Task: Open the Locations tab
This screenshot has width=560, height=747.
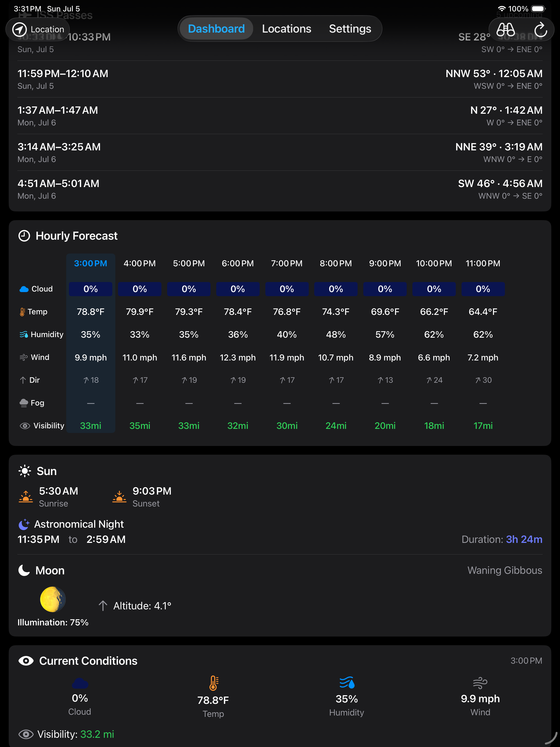Action: pos(287,29)
